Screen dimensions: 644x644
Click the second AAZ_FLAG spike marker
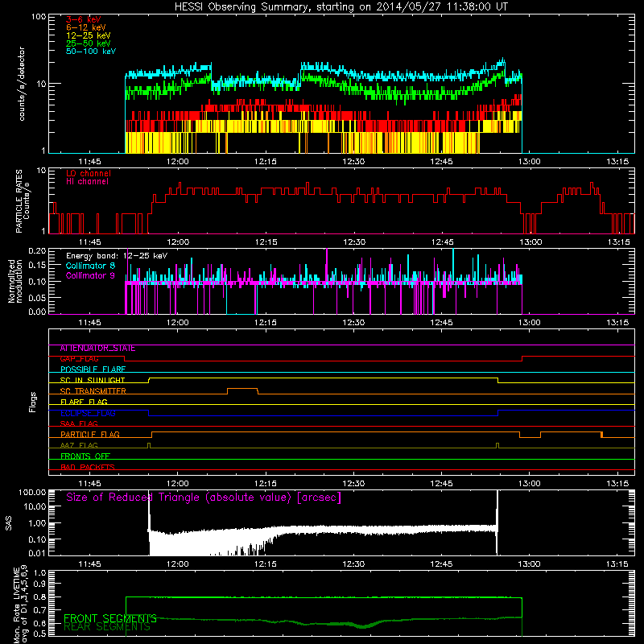497,445
